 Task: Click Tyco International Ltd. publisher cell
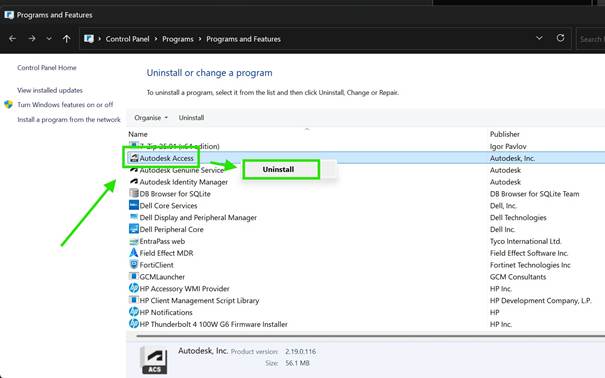[525, 241]
